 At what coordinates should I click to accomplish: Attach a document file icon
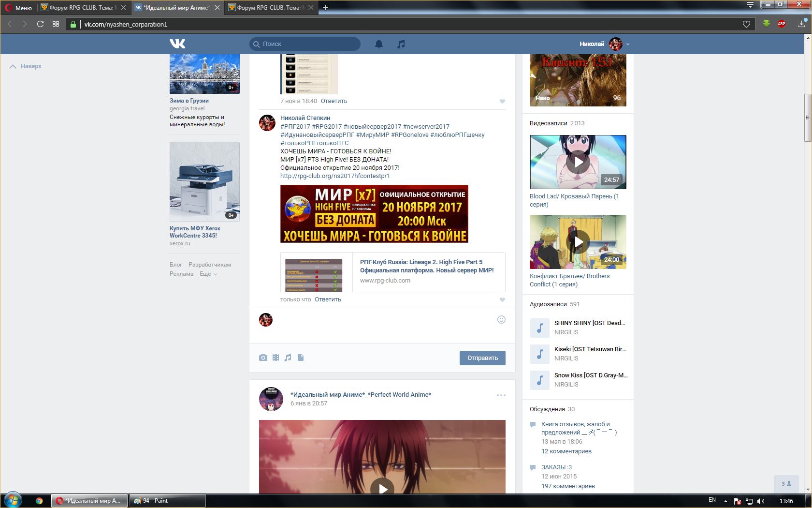point(301,358)
